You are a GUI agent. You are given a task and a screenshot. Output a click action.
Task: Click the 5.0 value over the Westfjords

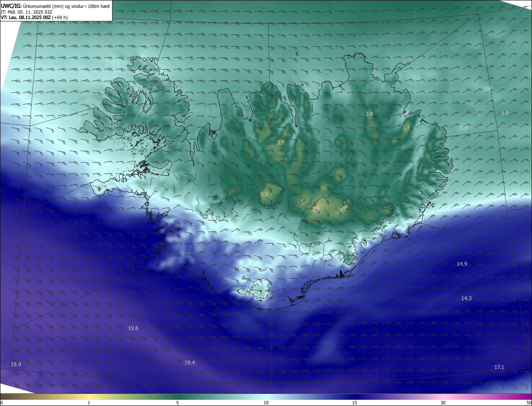click(127, 103)
